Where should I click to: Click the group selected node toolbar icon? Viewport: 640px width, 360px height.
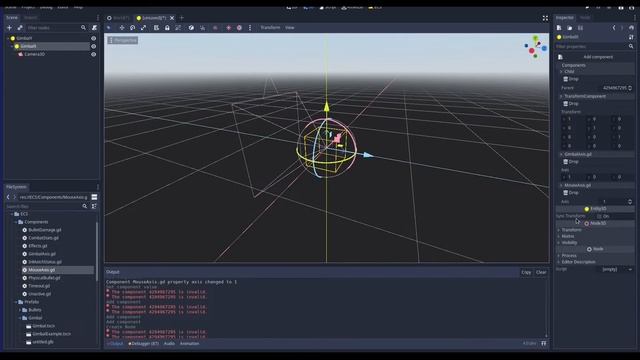click(x=178, y=28)
